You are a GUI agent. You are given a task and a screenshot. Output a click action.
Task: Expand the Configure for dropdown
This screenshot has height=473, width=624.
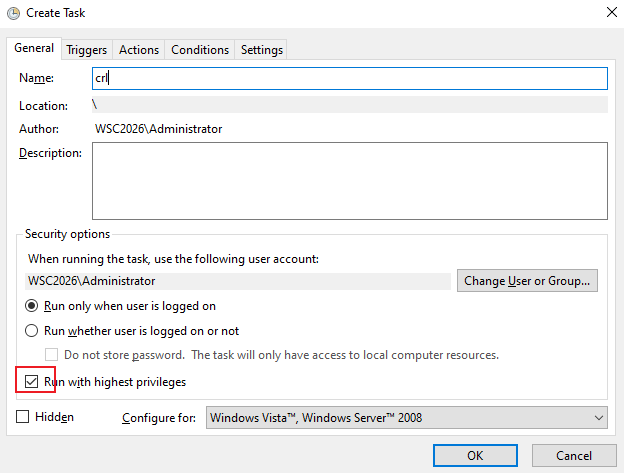(x=407, y=418)
